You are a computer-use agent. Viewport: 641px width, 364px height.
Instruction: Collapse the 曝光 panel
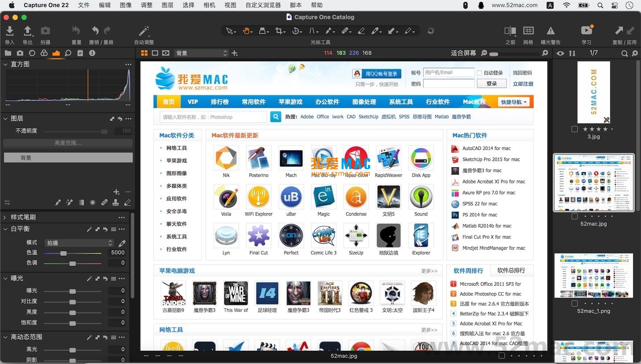pyautogui.click(x=5, y=278)
